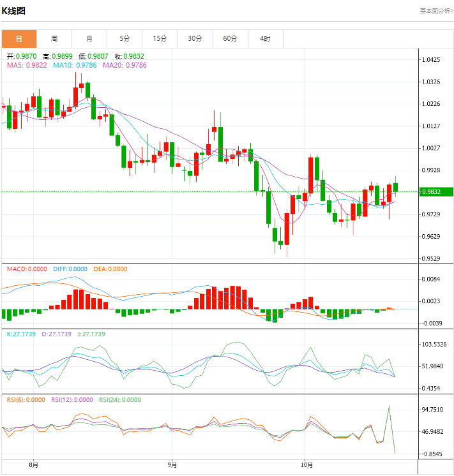
Task: Open the 60分 interval tab
Action: (x=231, y=39)
